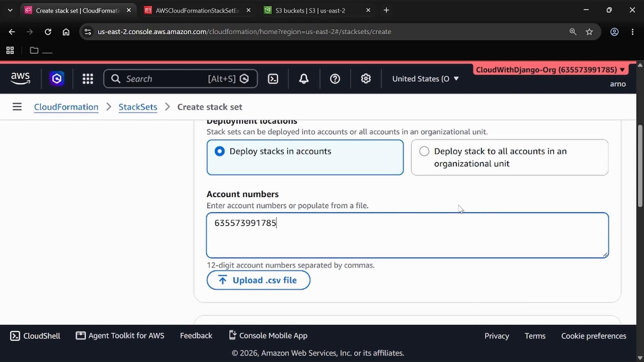Click the browser back arrow
The width and height of the screenshot is (644, 362).
(12, 32)
